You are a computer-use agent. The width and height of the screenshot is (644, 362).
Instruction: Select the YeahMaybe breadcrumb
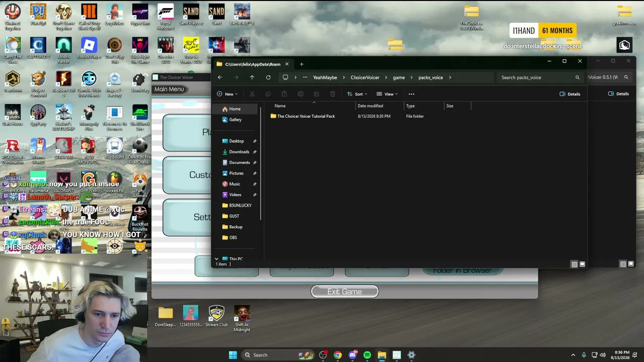tap(325, 77)
